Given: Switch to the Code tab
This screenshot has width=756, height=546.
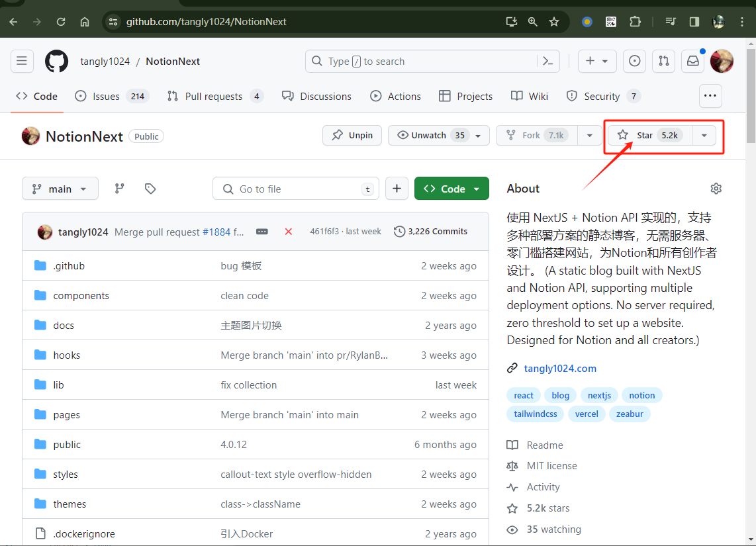Looking at the screenshot, I should tap(36, 97).
